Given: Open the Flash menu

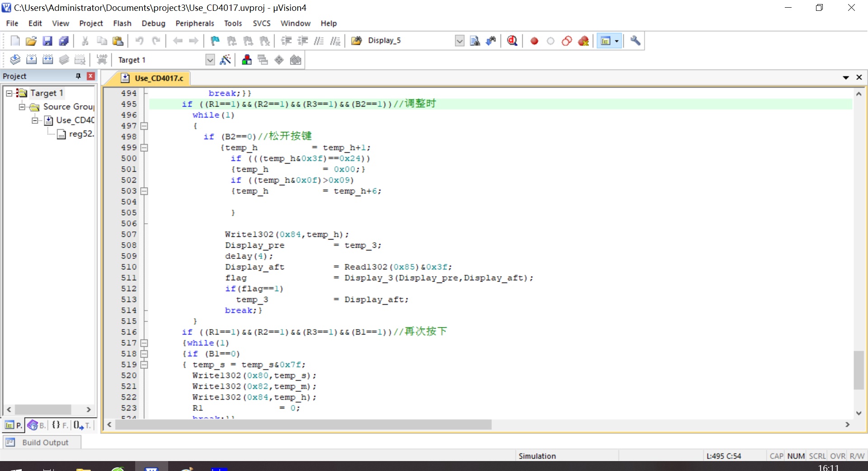Looking at the screenshot, I should point(122,23).
